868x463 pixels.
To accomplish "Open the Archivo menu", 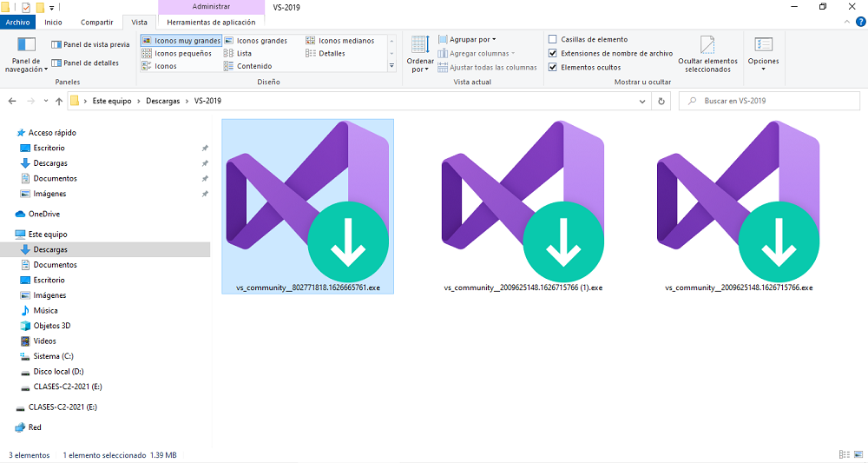I will 17,23.
